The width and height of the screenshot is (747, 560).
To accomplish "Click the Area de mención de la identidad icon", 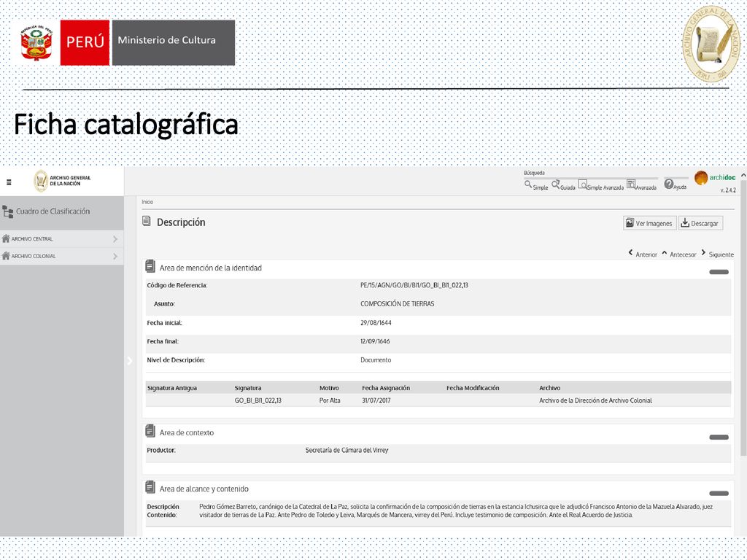I will click(x=150, y=266).
